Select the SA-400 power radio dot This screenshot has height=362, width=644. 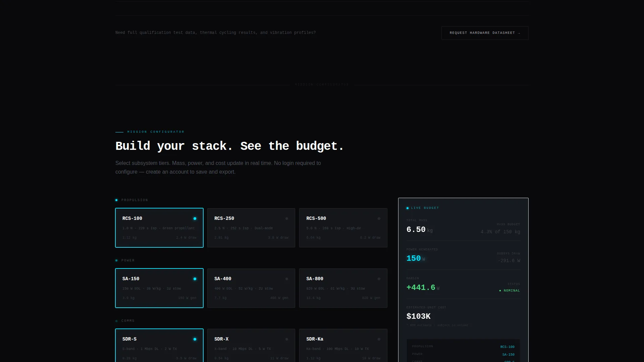[x=287, y=279]
